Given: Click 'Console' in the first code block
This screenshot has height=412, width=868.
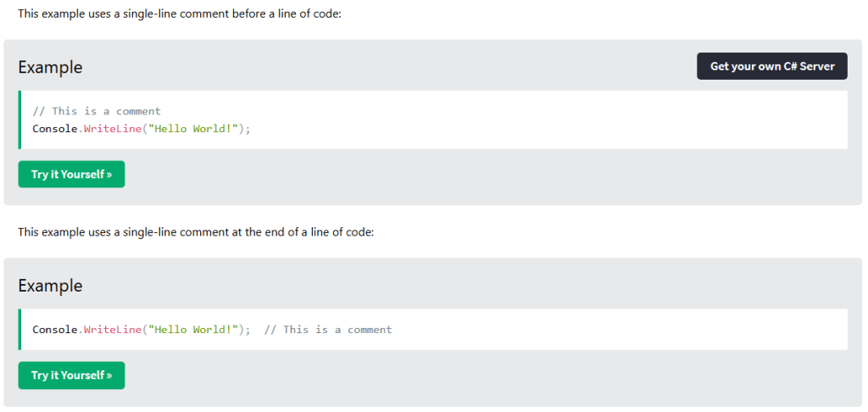Looking at the screenshot, I should (x=54, y=129).
